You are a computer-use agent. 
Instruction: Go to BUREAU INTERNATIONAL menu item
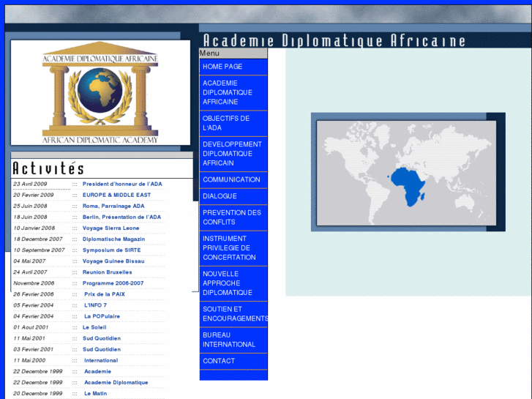click(233, 340)
